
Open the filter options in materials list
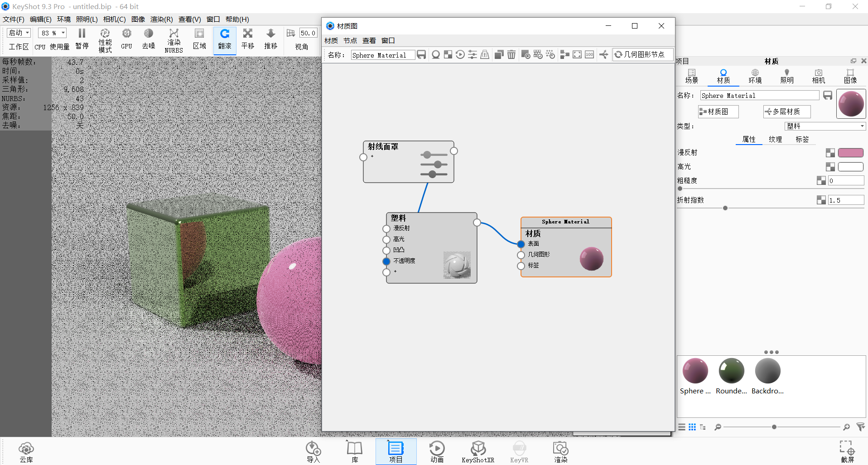click(861, 427)
